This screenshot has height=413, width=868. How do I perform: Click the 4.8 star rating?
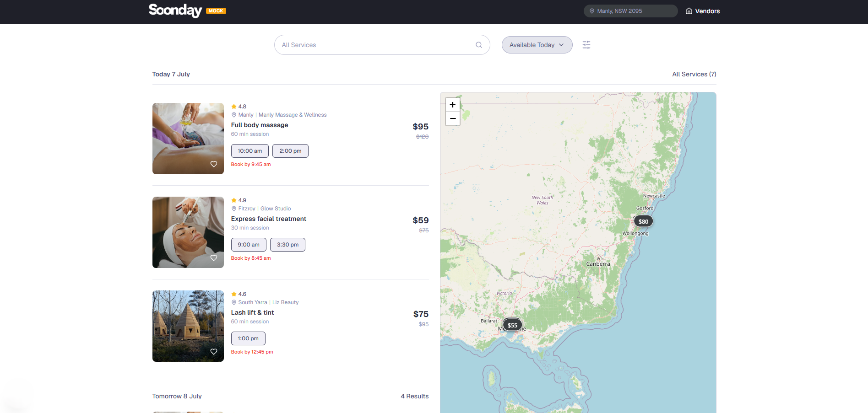point(239,107)
